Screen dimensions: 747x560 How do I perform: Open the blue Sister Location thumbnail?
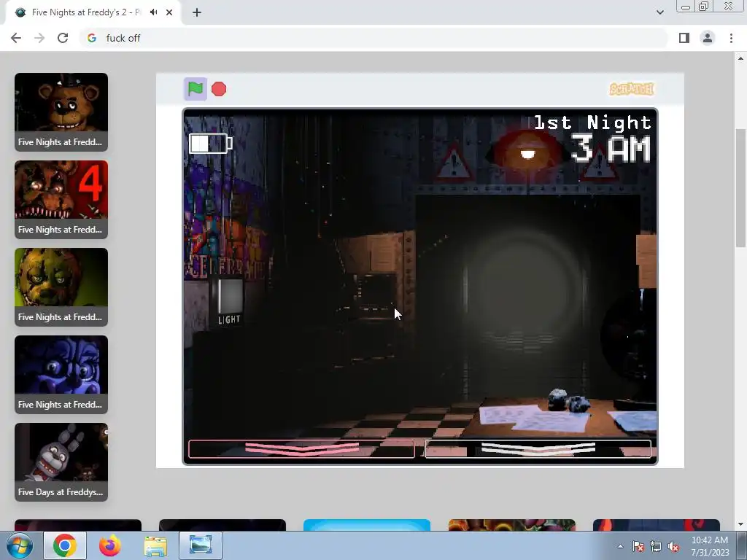(x=61, y=375)
